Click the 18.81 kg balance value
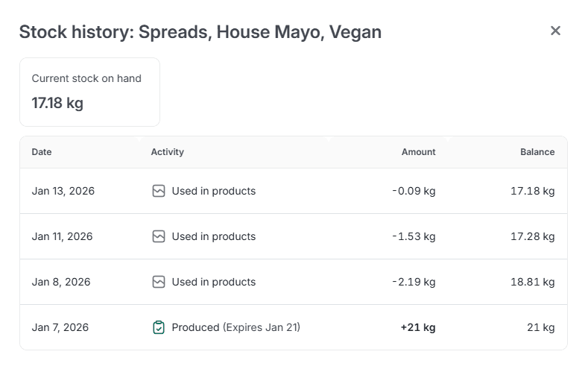Viewport: 588px width, 372px height. point(532,282)
